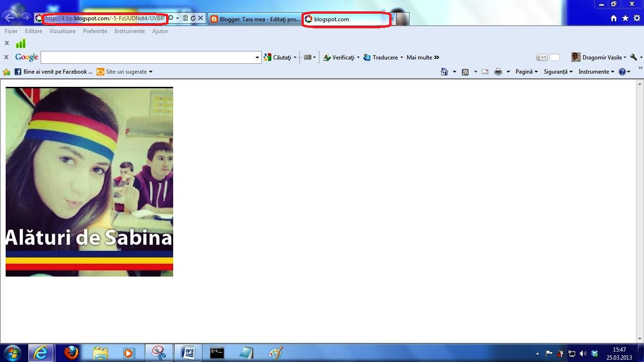644x362 pixels.
Task: Open the Paint taskbar icon
Action: (x=276, y=353)
